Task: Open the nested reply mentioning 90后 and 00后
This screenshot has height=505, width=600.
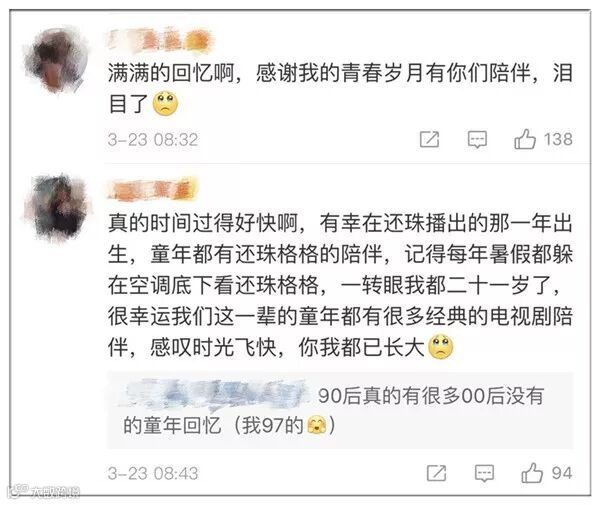Action: tap(340, 410)
